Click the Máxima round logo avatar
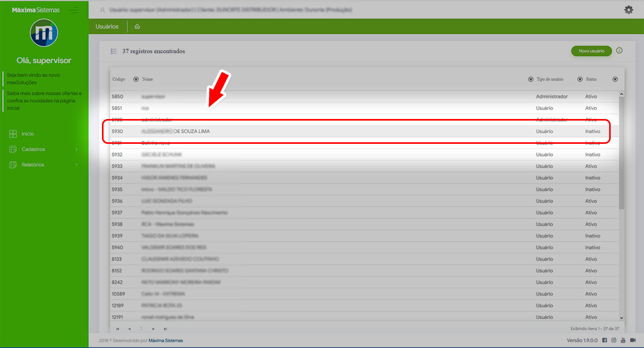644x348 pixels. click(44, 33)
